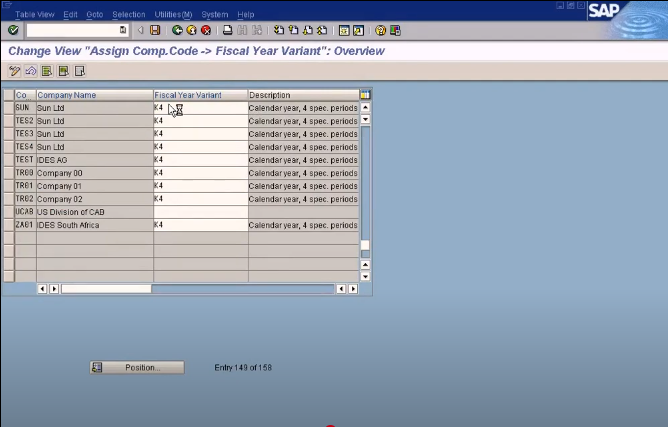Click the bottom page-down scroll arrow
The width and height of the screenshot is (668, 427).
click(x=365, y=277)
